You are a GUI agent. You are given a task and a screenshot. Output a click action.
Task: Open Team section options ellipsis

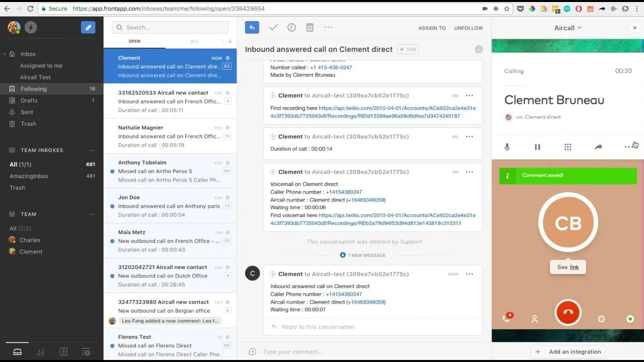pyautogui.click(x=92, y=214)
